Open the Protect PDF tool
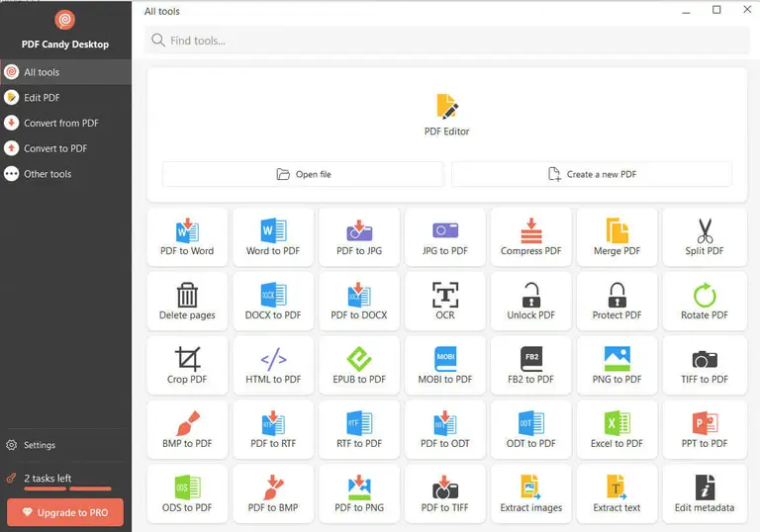The width and height of the screenshot is (760, 532). 617,301
